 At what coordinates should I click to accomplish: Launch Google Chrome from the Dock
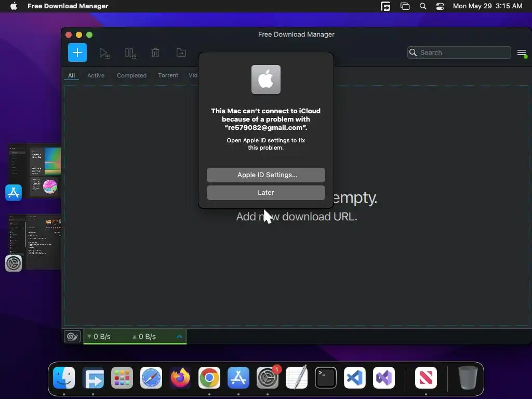(x=209, y=378)
